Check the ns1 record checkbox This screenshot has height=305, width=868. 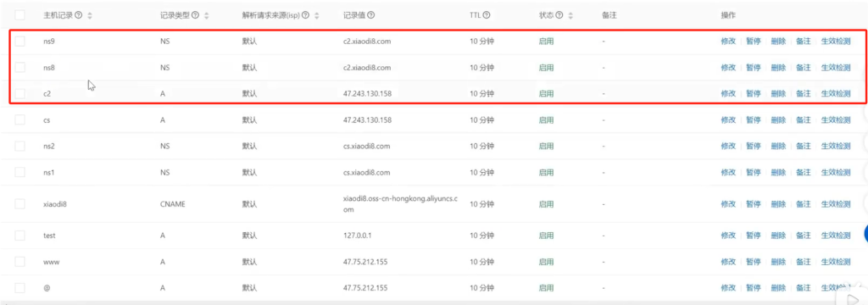(x=20, y=172)
